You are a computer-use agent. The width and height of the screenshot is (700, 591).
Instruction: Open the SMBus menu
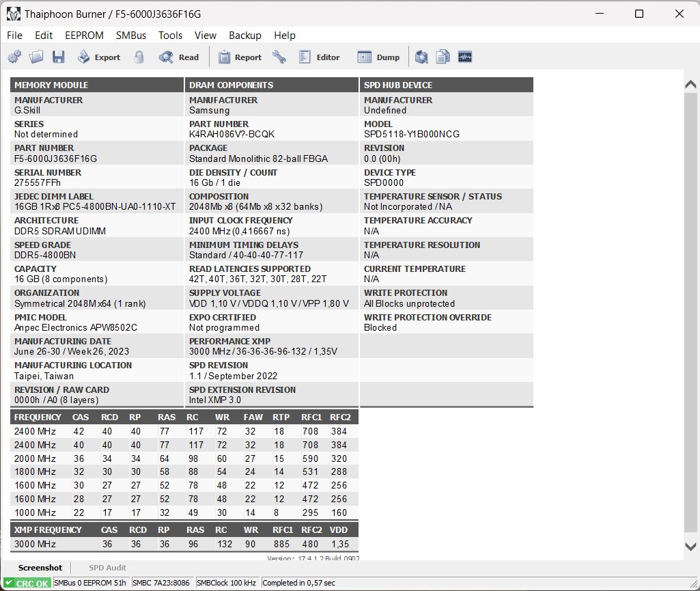pos(131,36)
